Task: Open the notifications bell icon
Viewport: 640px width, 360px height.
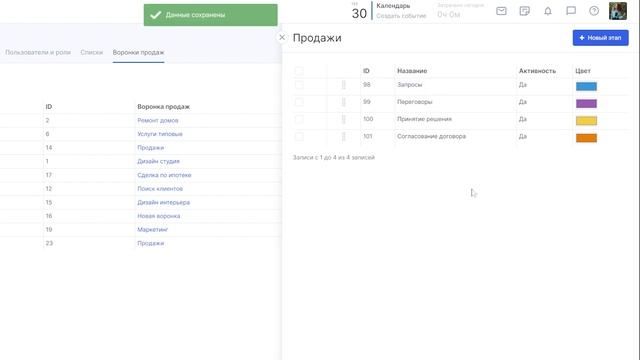Action: click(x=548, y=11)
